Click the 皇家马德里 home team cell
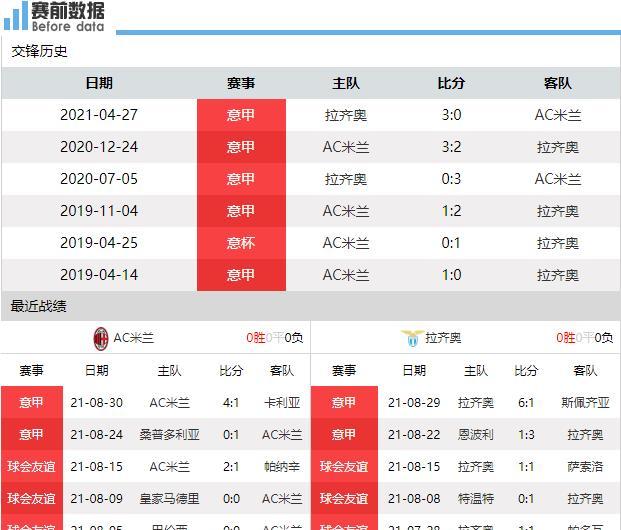Viewport: 621px width, 530px height. click(170, 499)
